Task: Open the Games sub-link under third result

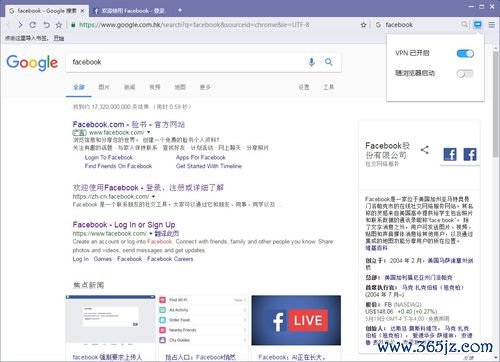Action: tap(103, 259)
